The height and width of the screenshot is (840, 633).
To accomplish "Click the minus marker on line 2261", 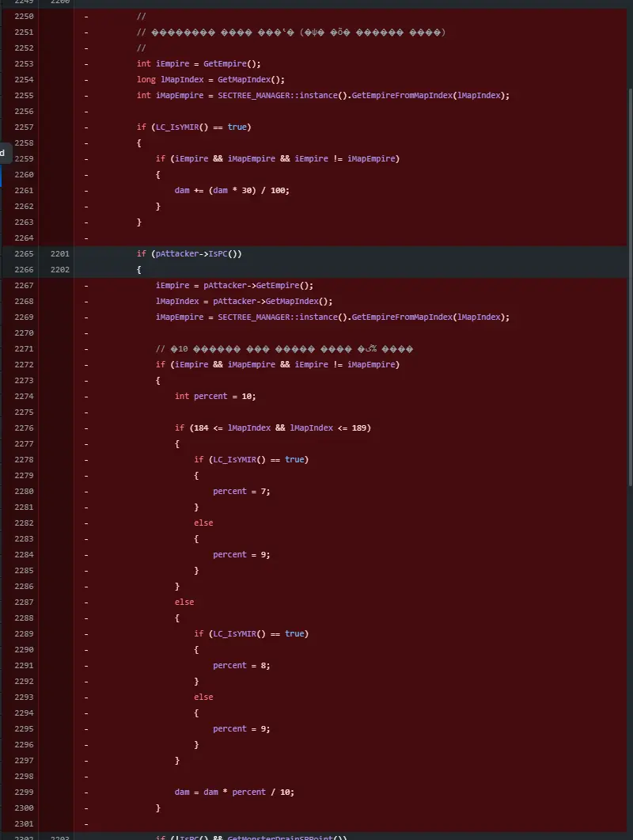I will tap(86, 190).
